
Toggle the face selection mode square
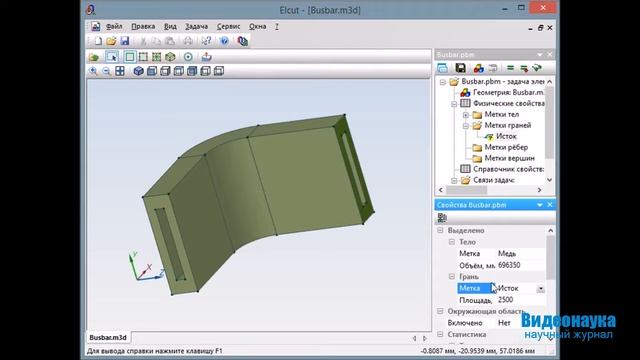130,57
